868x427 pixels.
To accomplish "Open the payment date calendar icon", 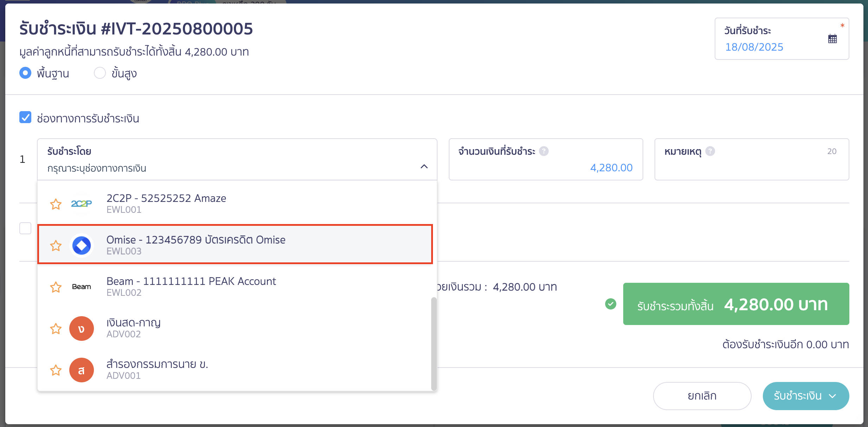I will tap(832, 39).
